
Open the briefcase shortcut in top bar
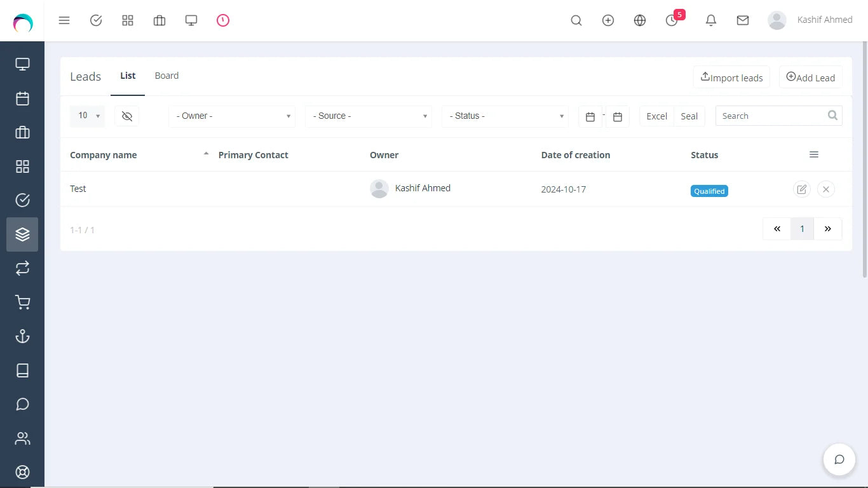[159, 20]
